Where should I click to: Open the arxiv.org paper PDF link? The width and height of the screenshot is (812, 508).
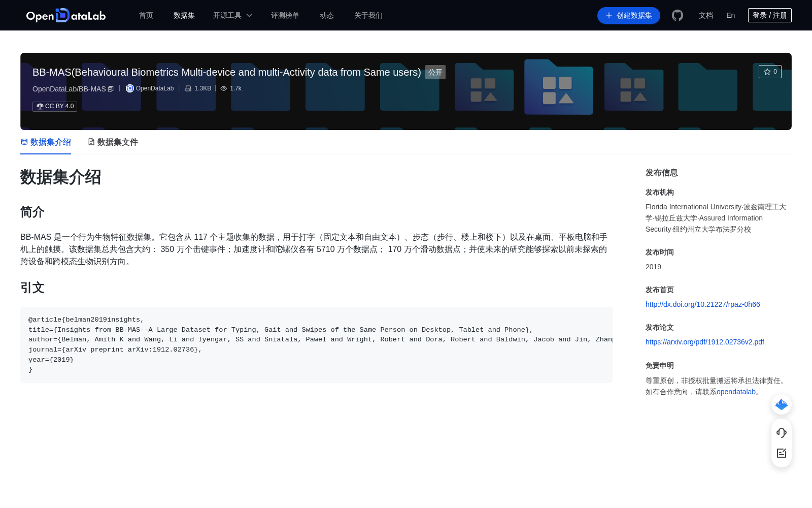click(705, 342)
